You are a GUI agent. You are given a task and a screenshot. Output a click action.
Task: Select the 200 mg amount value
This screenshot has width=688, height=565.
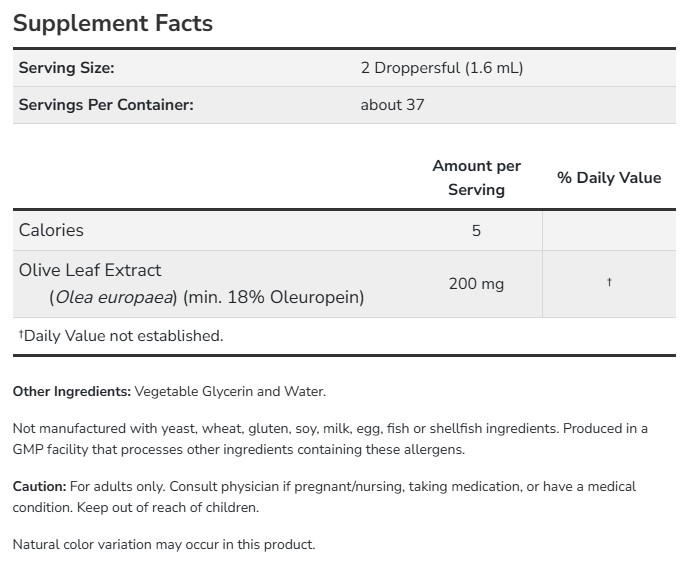tap(476, 284)
